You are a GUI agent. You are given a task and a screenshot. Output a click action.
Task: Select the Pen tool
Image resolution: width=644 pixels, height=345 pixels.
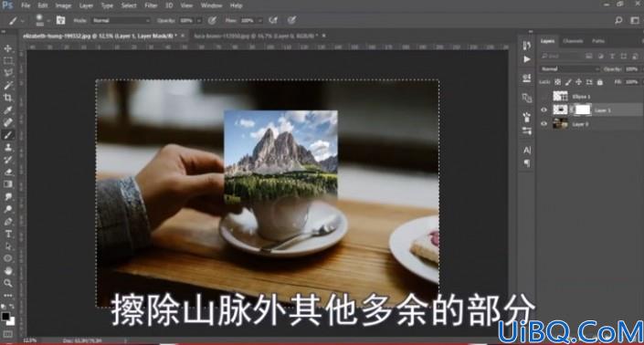pyautogui.click(x=8, y=222)
